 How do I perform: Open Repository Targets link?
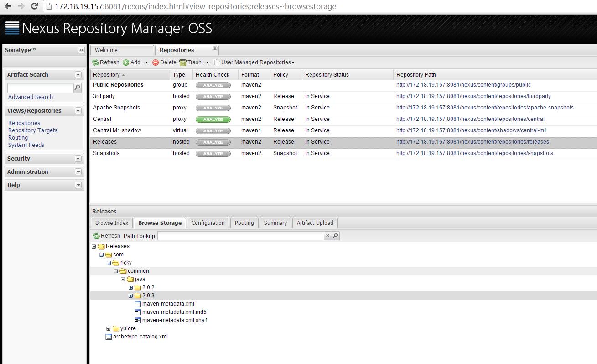[x=33, y=130]
